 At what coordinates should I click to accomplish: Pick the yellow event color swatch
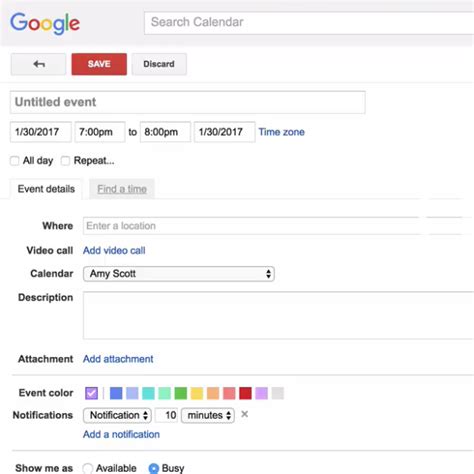coord(197,393)
